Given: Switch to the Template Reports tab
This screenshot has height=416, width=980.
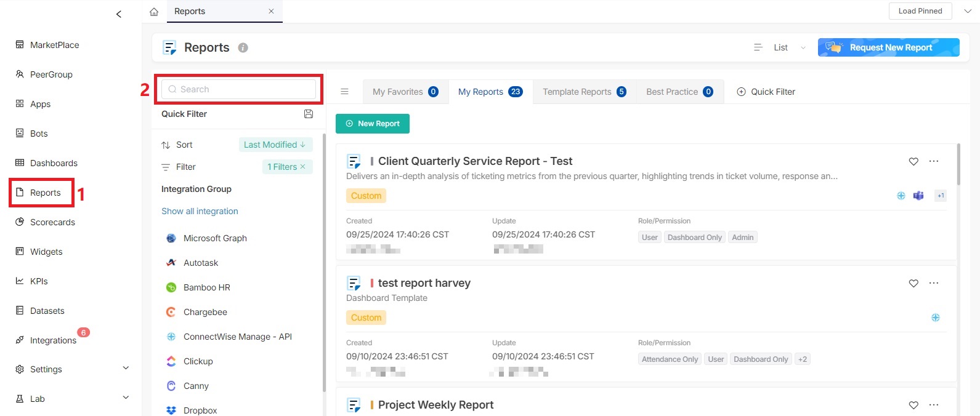Looking at the screenshot, I should tap(583, 92).
